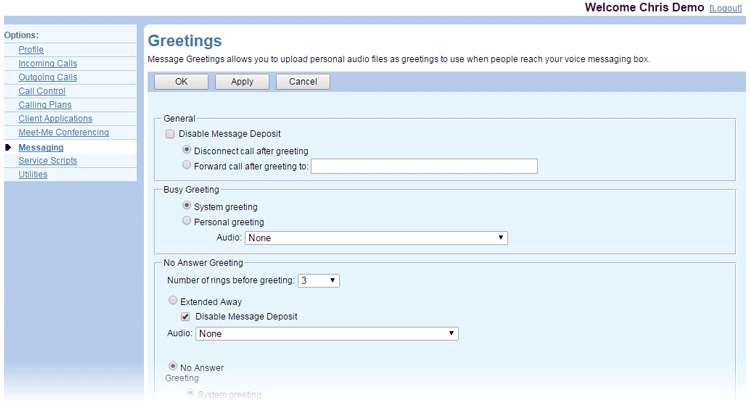Open Number of rings before greeting dropdown

(x=319, y=280)
